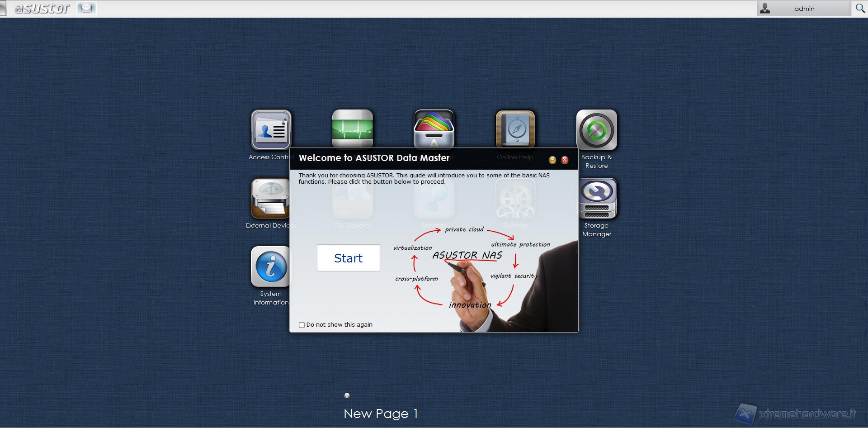This screenshot has height=428, width=868.
Task: Open System Information
Action: point(270,267)
